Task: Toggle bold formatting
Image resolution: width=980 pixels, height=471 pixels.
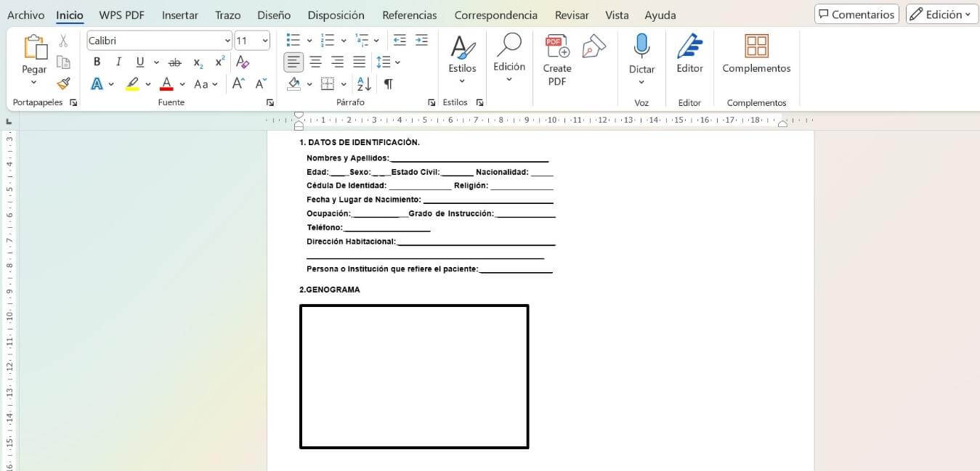Action: 97,62
